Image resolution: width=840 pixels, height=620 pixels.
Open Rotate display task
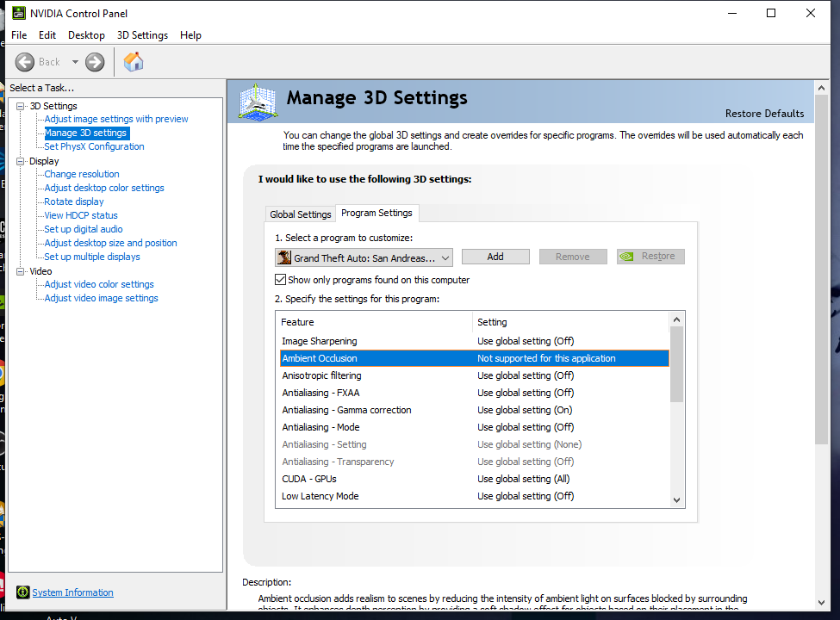(74, 201)
